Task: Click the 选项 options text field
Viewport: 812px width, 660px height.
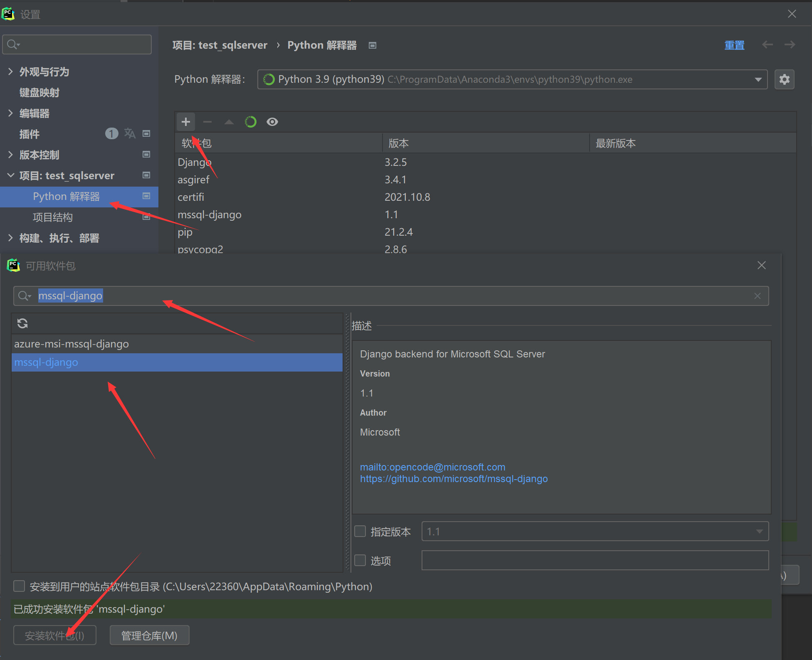Action: [595, 560]
